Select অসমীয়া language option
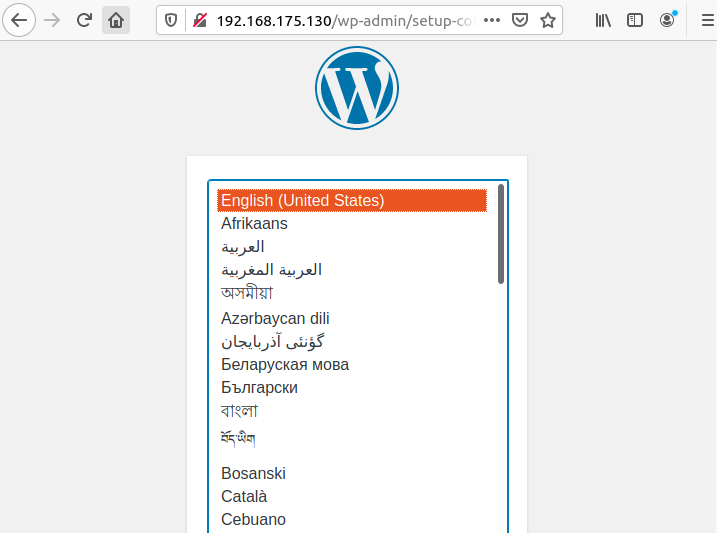The width and height of the screenshot is (717, 533). (352, 293)
